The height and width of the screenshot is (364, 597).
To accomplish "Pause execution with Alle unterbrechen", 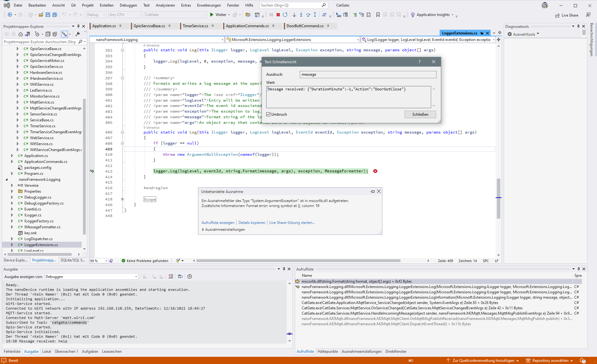I will tap(271, 15).
